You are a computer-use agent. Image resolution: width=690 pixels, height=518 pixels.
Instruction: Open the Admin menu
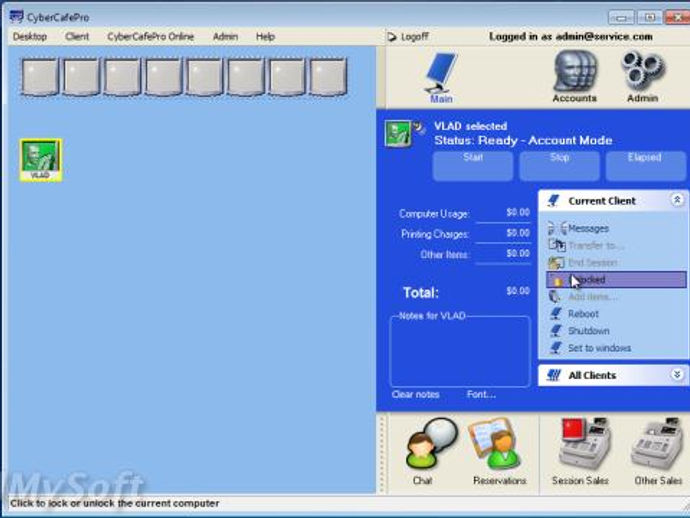[x=225, y=37]
